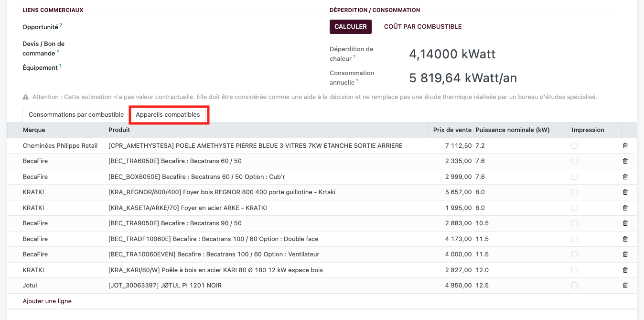Image resolution: width=644 pixels, height=320 pixels.
Task: Click the Équipement field
Action: [196, 68]
